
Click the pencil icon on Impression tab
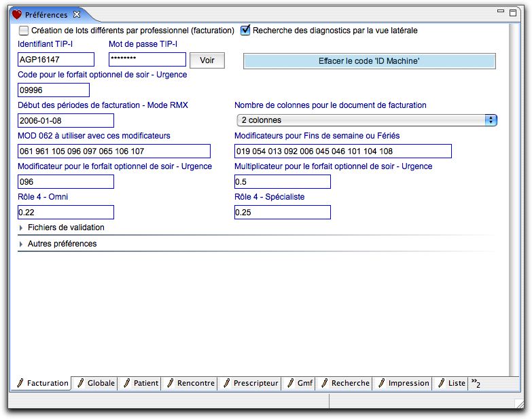click(381, 383)
